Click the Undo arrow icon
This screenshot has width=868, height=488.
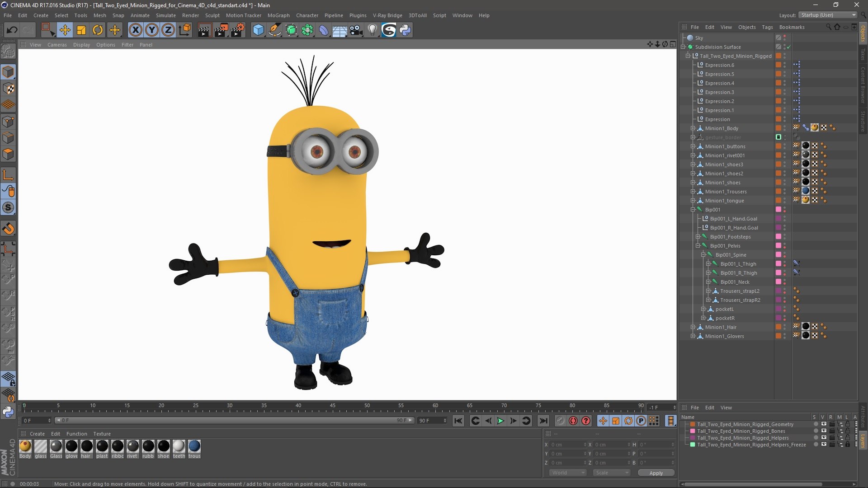(x=12, y=30)
